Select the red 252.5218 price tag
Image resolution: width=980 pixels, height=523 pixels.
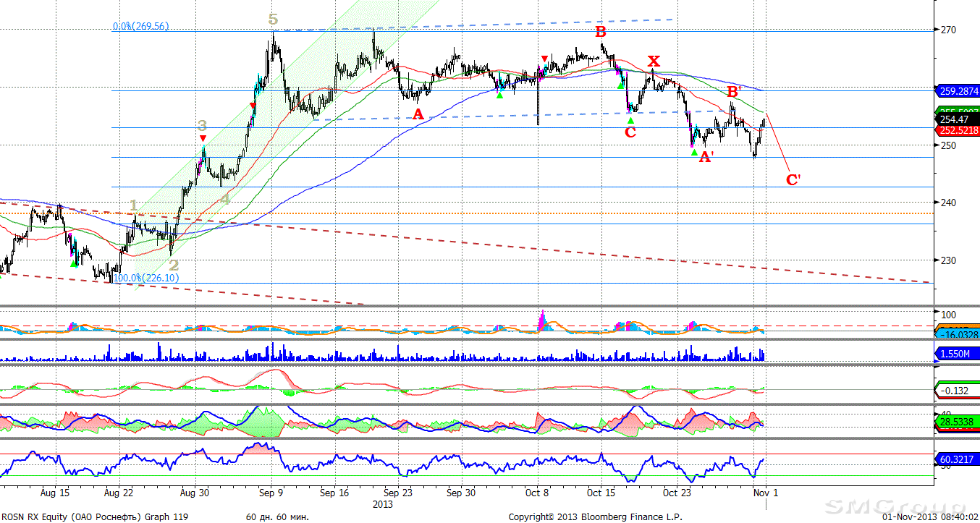coord(958,130)
